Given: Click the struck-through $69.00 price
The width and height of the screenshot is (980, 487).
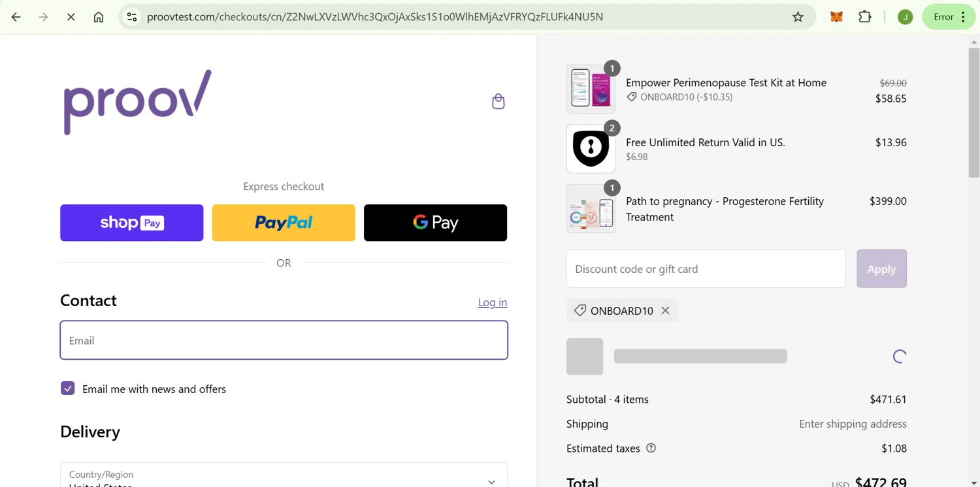Looking at the screenshot, I should click(x=892, y=83).
